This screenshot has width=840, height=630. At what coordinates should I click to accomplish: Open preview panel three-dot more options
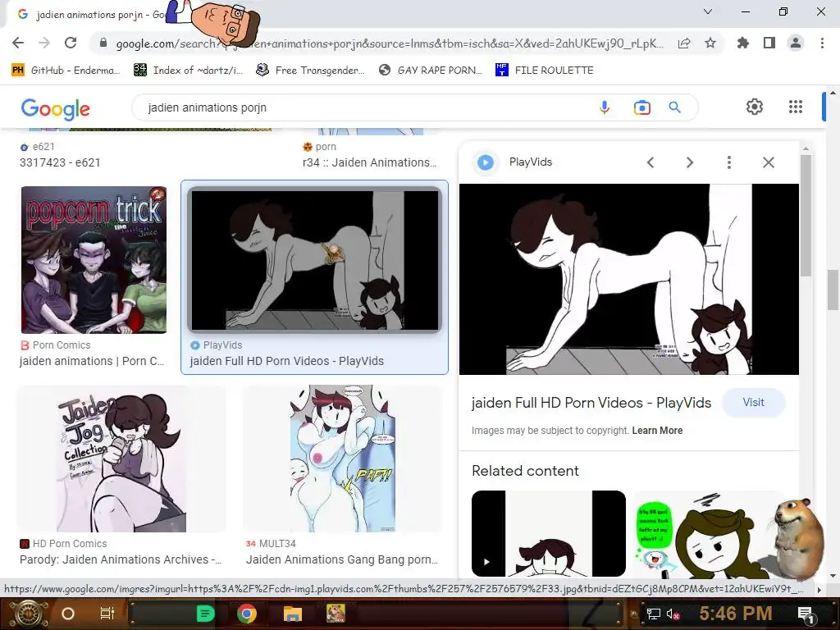[x=729, y=162]
